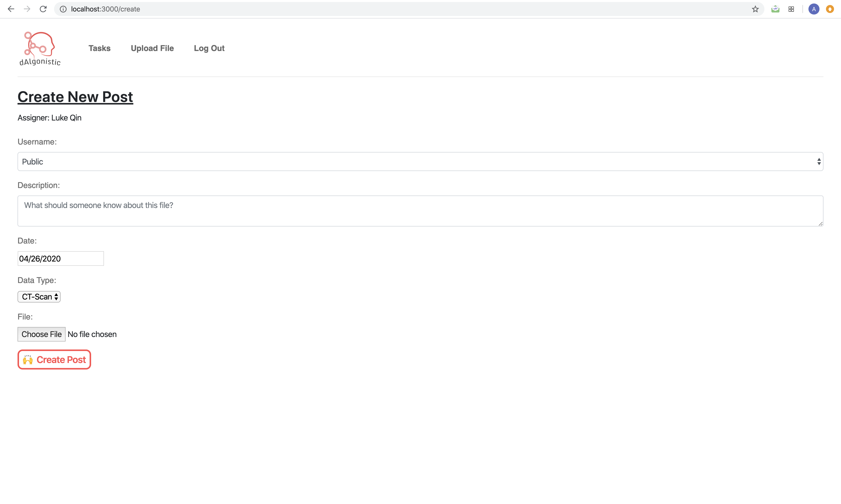This screenshot has width=841, height=504.
Task: Bookmark this page with star icon
Action: point(755,9)
